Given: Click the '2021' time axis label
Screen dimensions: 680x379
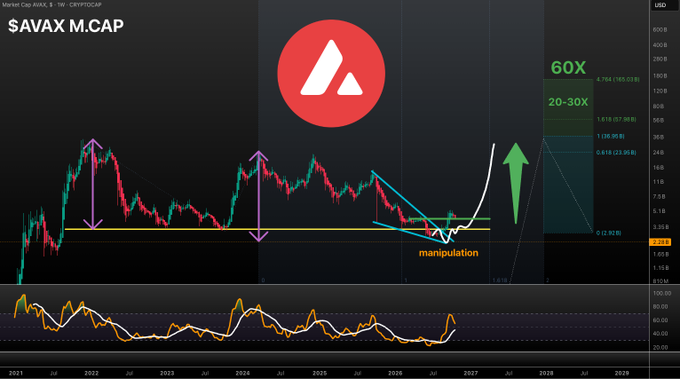Looking at the screenshot, I should pyautogui.click(x=16, y=373).
